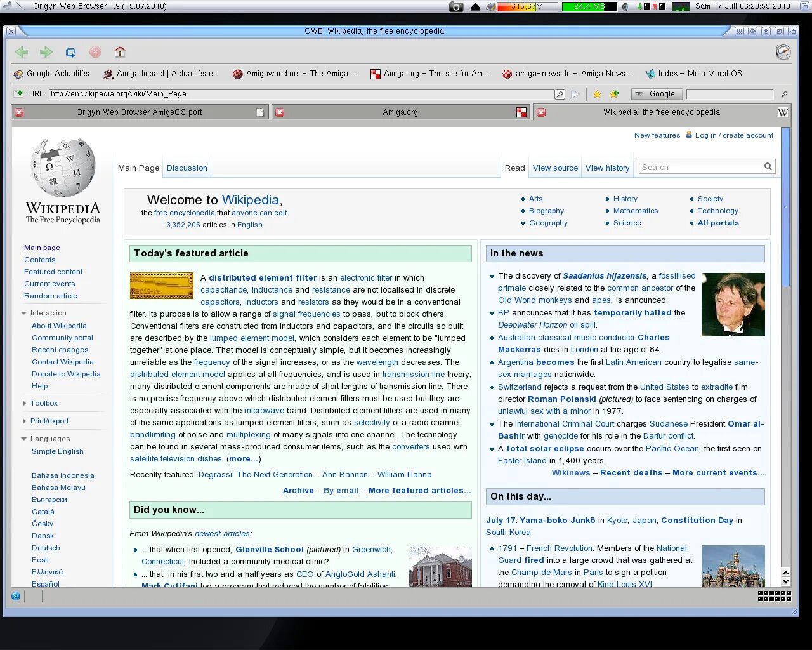Go back with the green left arrow
Viewport: 812px width, 650px height.
tap(22, 52)
